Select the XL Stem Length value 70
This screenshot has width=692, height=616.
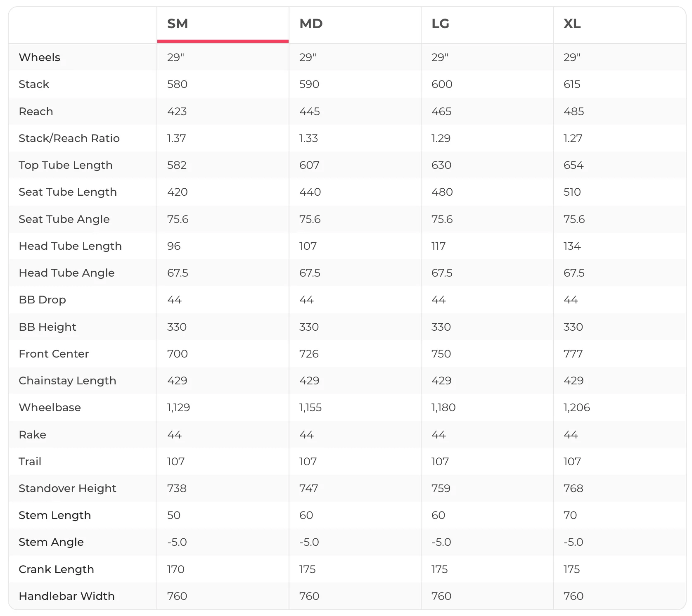(570, 515)
